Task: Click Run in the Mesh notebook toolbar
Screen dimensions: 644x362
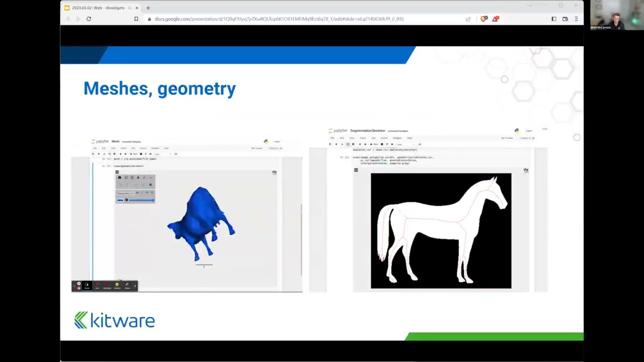Action: tap(134, 154)
